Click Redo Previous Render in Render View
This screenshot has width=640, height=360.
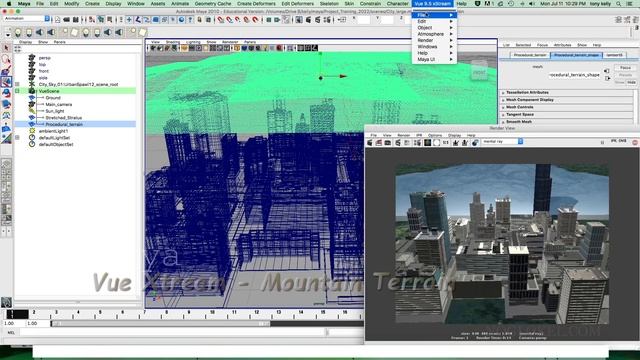pyautogui.click(x=370, y=142)
